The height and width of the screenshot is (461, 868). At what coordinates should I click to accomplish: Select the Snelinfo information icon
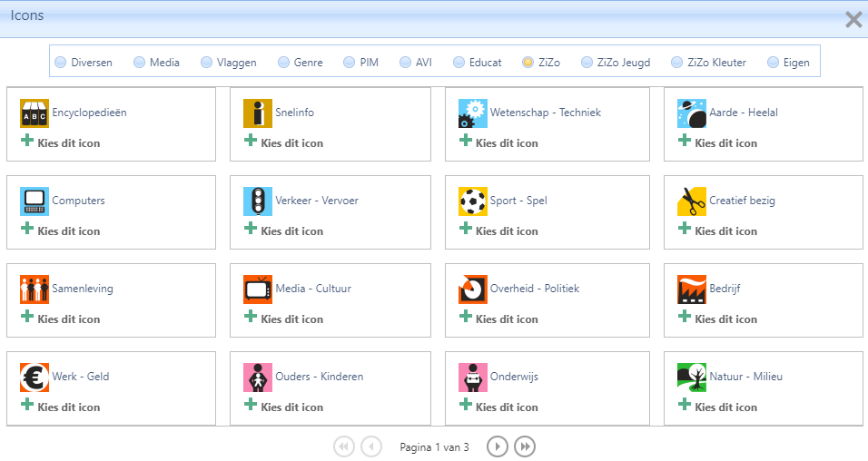click(258, 113)
